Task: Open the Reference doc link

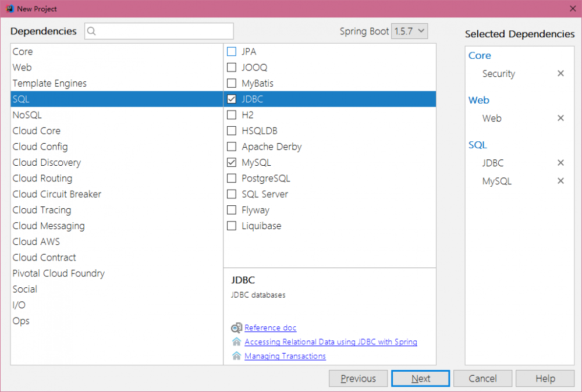Action: click(x=270, y=327)
